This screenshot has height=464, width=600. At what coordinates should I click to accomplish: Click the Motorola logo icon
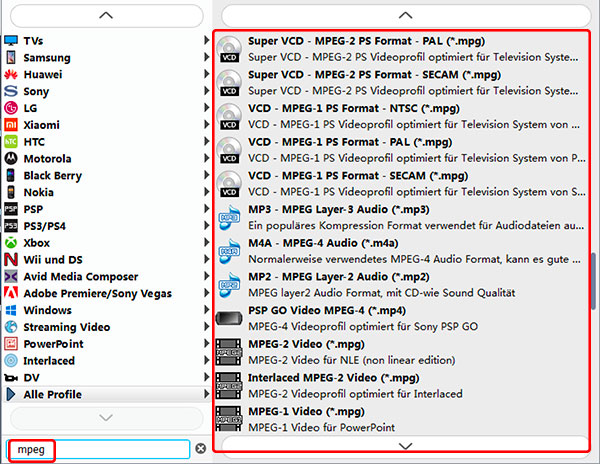coord(11,158)
